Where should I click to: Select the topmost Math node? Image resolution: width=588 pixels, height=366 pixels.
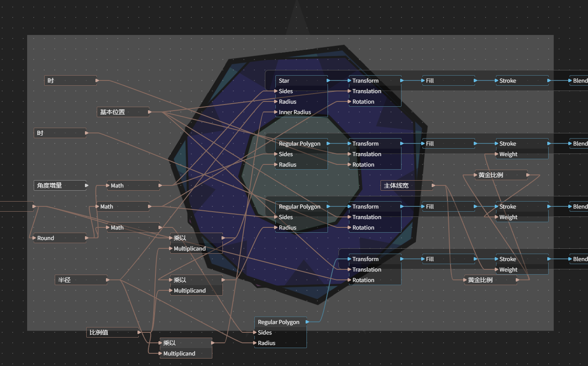134,185
